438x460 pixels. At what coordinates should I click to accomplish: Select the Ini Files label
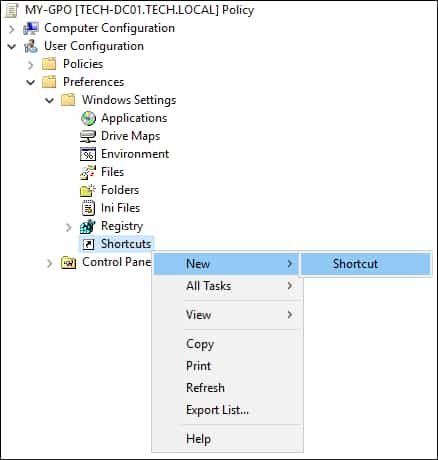point(120,208)
